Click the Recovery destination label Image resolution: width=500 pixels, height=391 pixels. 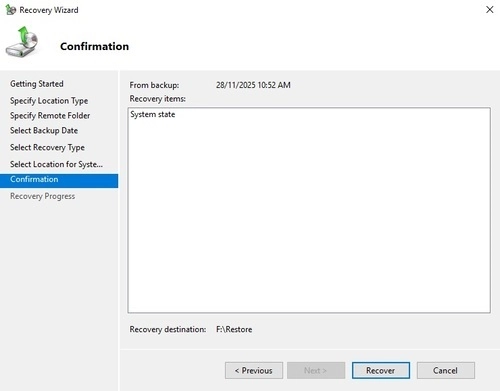coord(168,329)
